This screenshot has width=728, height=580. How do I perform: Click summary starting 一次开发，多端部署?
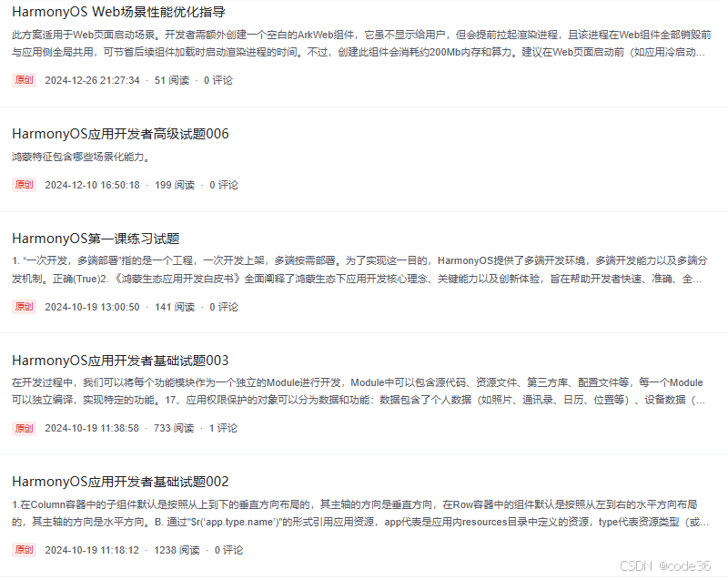359,270
